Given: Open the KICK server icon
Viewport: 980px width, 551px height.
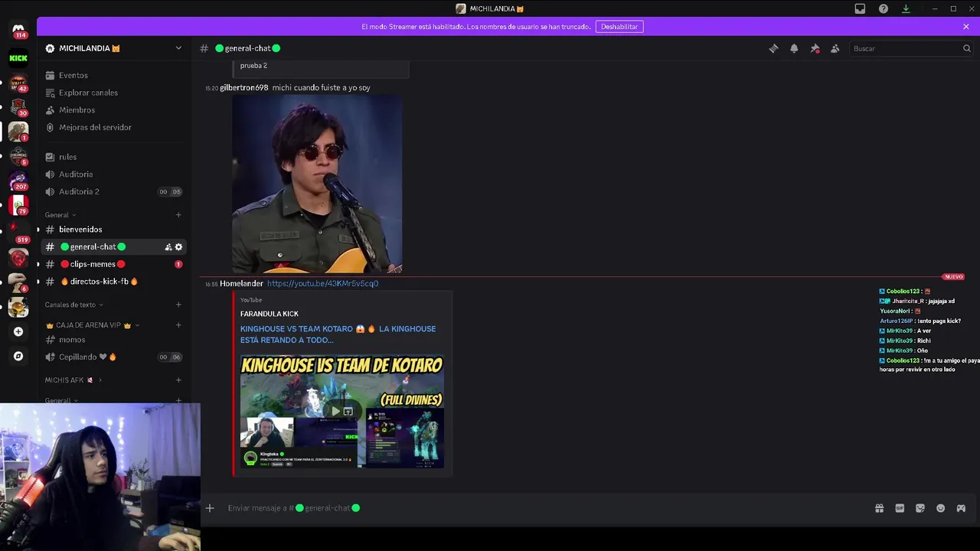Looking at the screenshot, I should pyautogui.click(x=18, y=58).
